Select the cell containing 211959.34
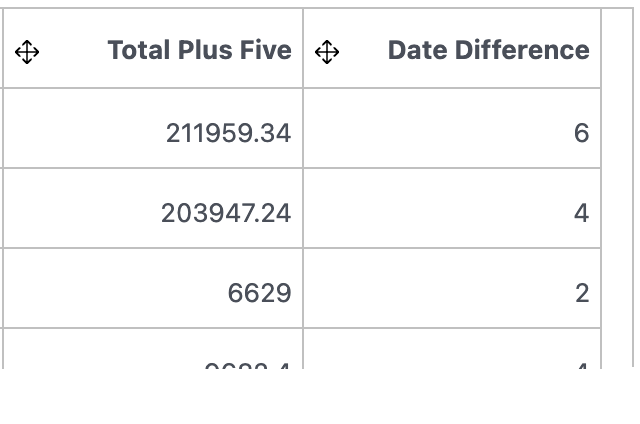This screenshot has width=640, height=424. (x=153, y=128)
